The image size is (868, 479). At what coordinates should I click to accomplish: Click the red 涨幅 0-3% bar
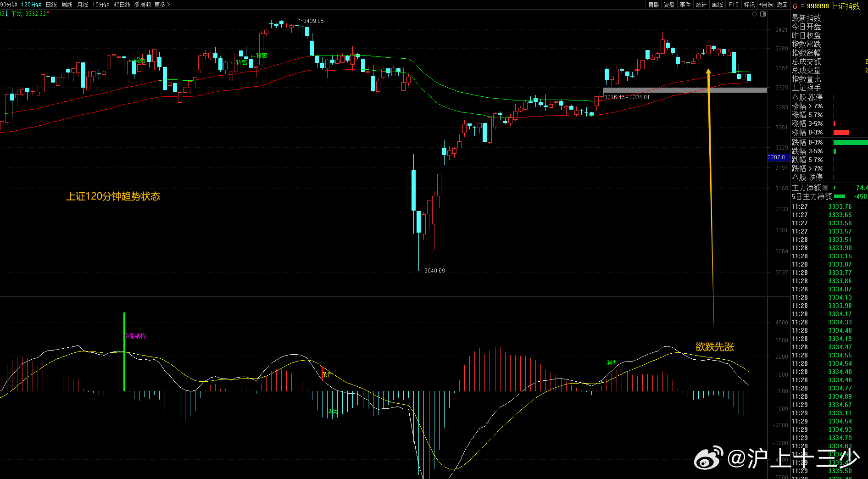pos(840,133)
